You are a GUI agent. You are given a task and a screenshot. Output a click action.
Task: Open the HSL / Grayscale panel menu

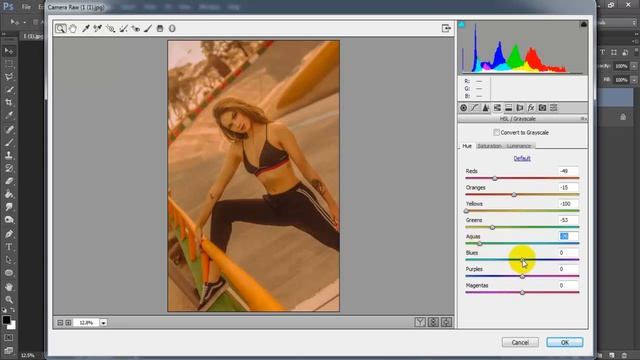point(584,119)
